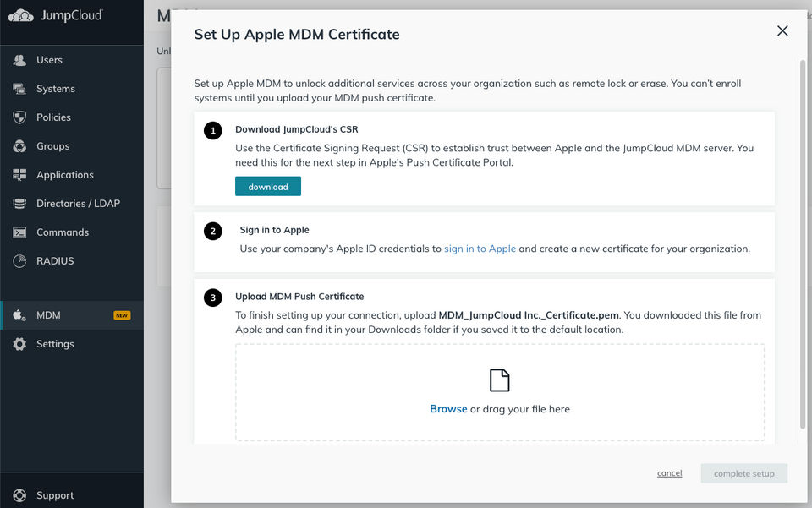Click the Directories / LDAP database icon
The image size is (812, 508).
click(19, 204)
